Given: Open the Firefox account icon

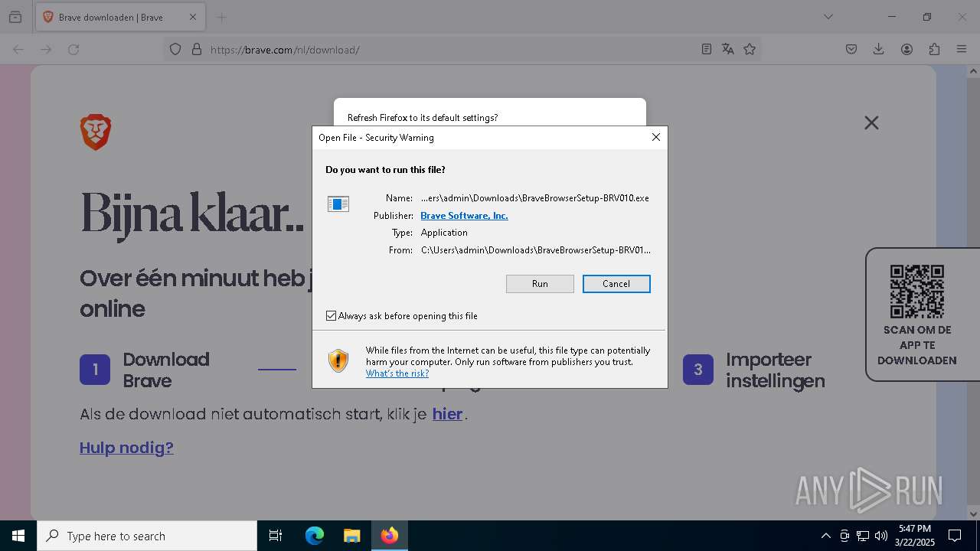Looking at the screenshot, I should [906, 50].
